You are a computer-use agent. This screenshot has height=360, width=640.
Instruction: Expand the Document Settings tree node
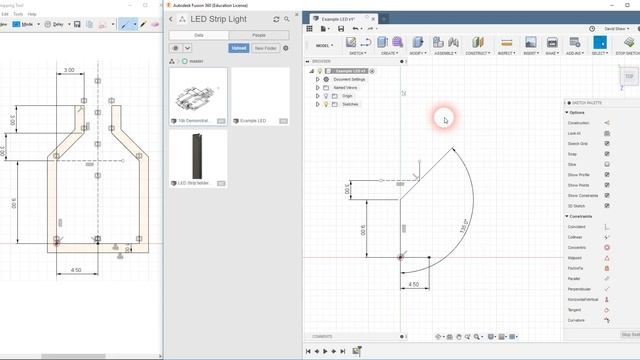coord(318,79)
